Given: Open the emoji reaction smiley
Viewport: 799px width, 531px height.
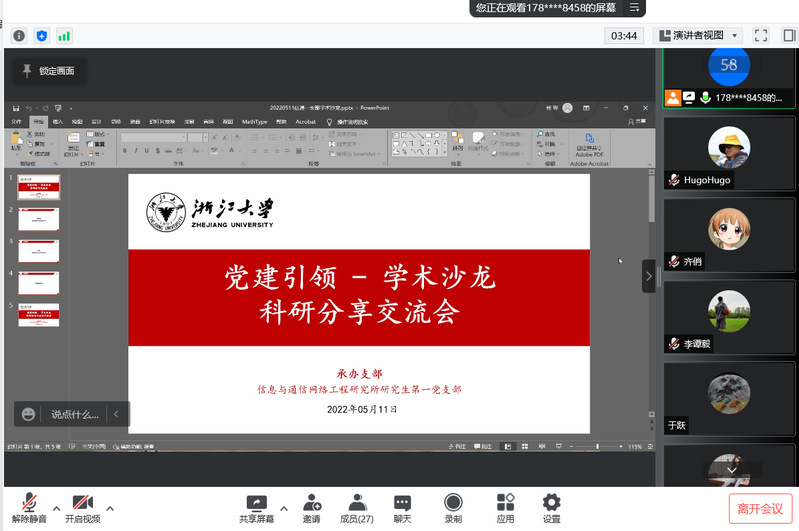Looking at the screenshot, I should [x=29, y=414].
